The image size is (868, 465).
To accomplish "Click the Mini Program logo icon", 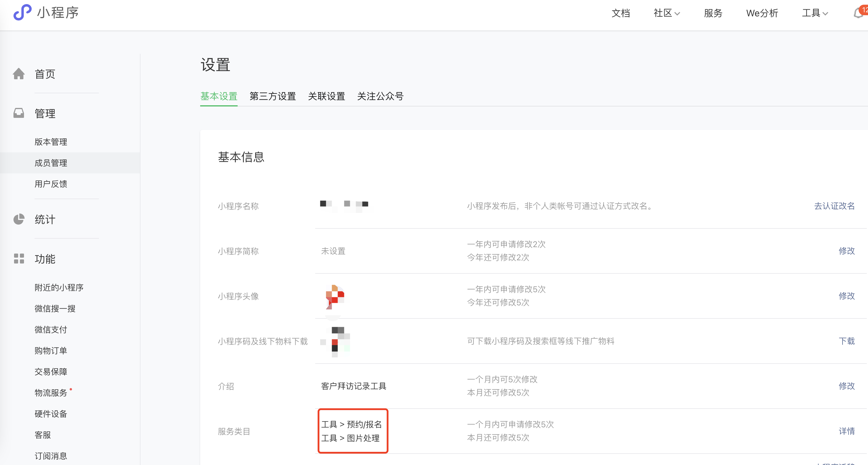I will (x=22, y=12).
